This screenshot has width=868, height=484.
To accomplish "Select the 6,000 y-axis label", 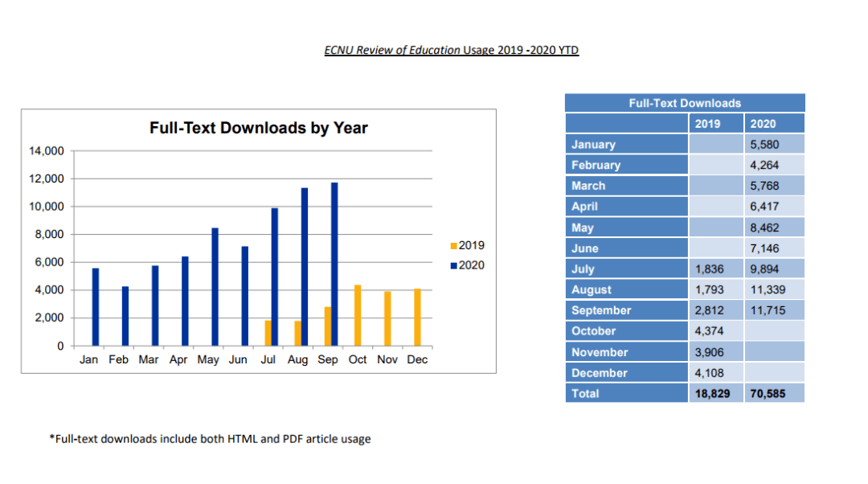I will tap(49, 262).
